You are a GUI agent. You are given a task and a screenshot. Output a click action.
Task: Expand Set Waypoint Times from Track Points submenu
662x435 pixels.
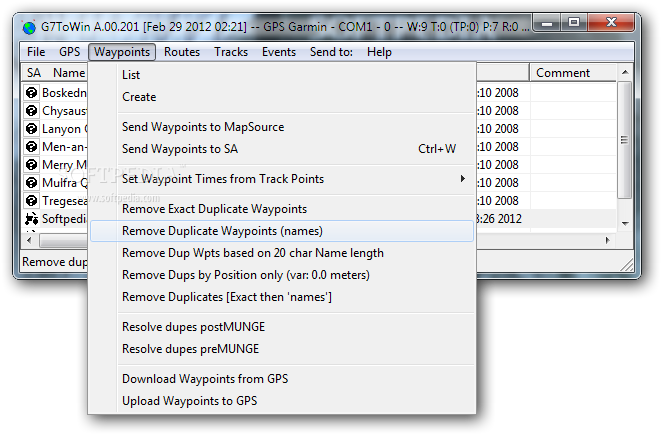tap(282, 179)
